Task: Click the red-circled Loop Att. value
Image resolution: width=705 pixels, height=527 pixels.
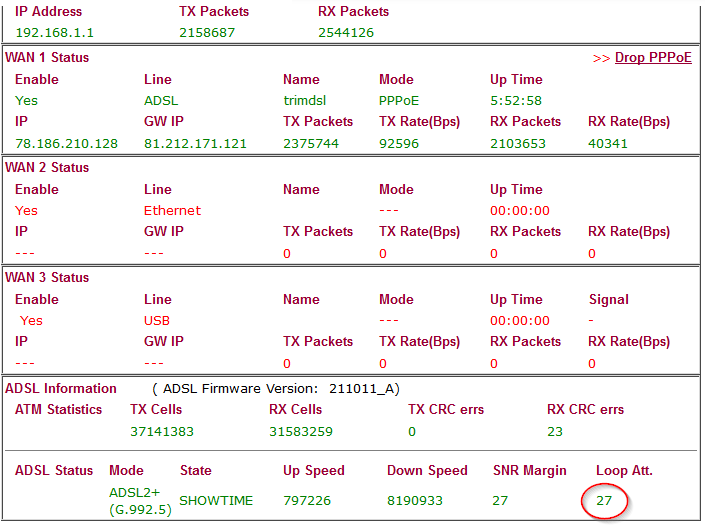Action: (x=604, y=500)
